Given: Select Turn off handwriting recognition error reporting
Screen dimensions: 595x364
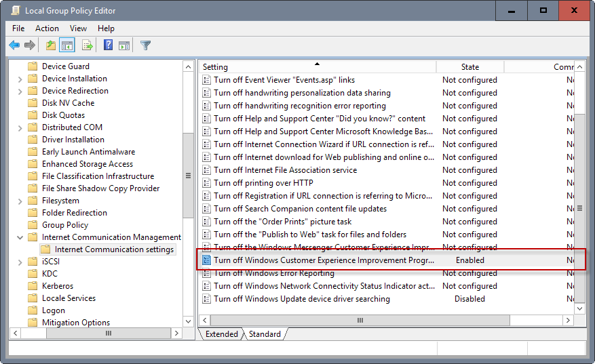Looking at the screenshot, I should pyautogui.click(x=300, y=106).
